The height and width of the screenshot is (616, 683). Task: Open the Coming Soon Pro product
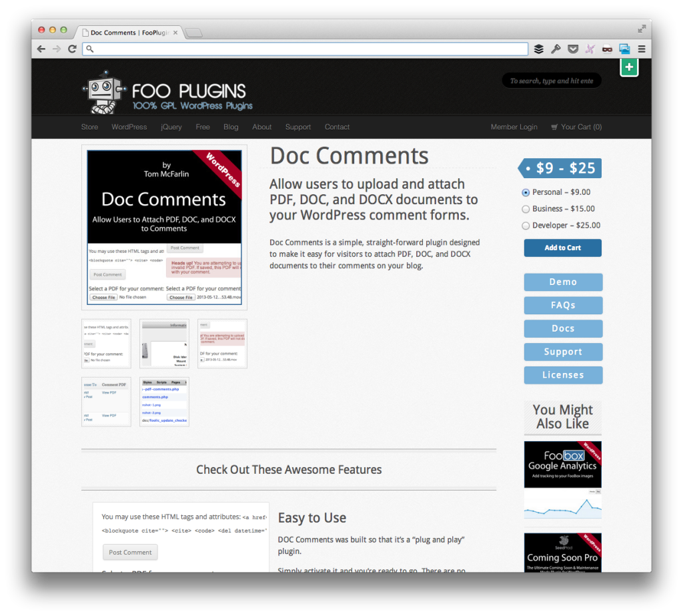pos(563,553)
